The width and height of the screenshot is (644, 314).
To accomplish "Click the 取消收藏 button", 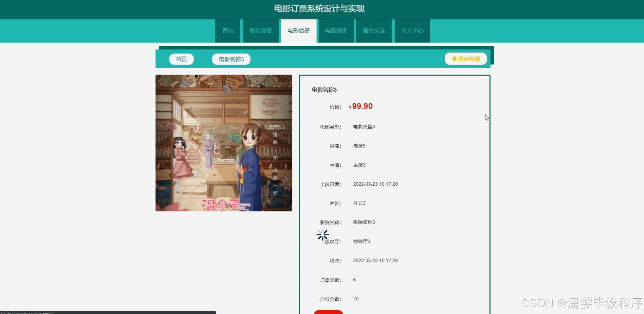I will [x=466, y=59].
